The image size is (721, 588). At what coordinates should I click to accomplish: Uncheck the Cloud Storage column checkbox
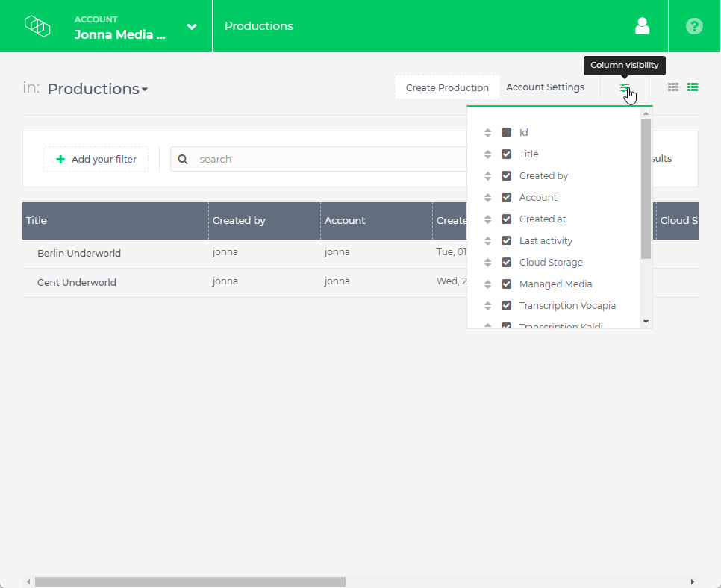tap(506, 262)
